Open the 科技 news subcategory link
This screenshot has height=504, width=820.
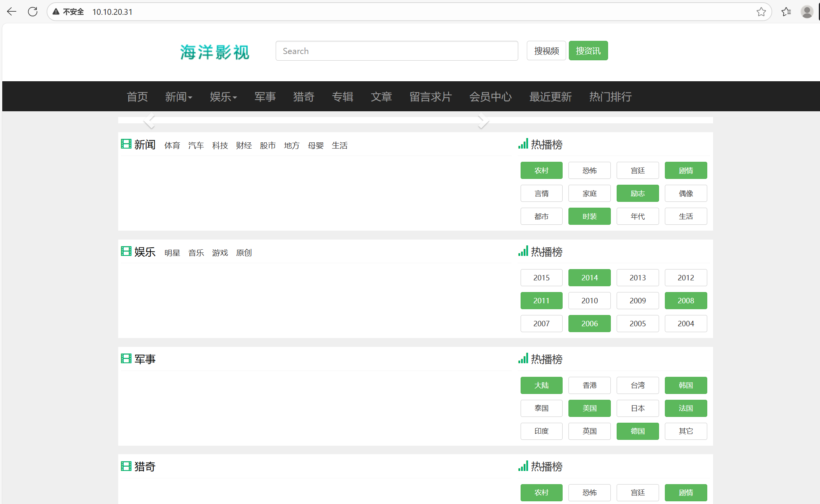coord(220,145)
